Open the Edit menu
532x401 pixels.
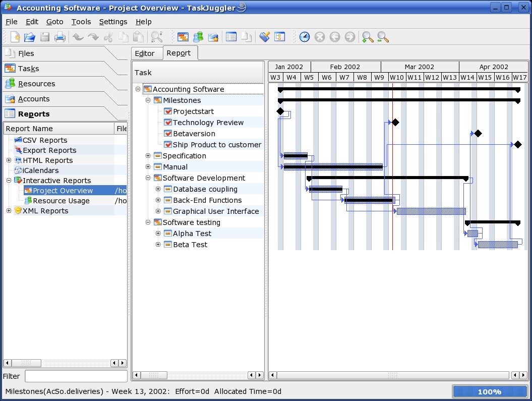pos(32,22)
